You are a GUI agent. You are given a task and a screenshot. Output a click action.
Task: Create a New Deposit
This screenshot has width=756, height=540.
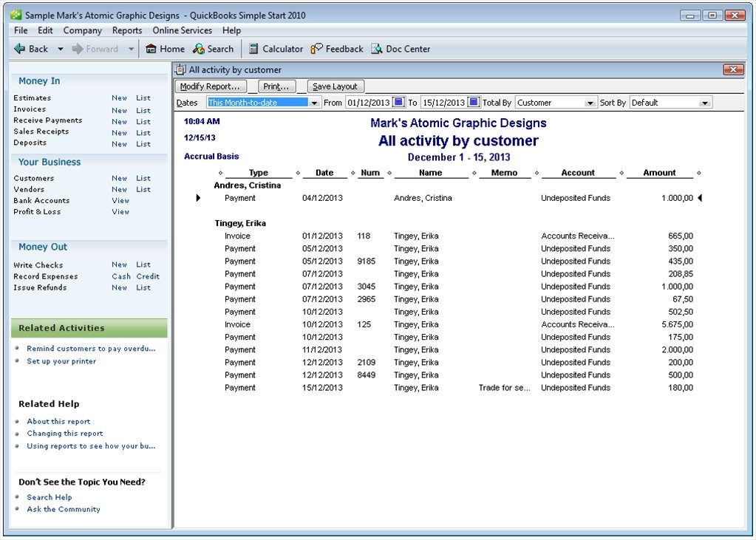(x=119, y=143)
